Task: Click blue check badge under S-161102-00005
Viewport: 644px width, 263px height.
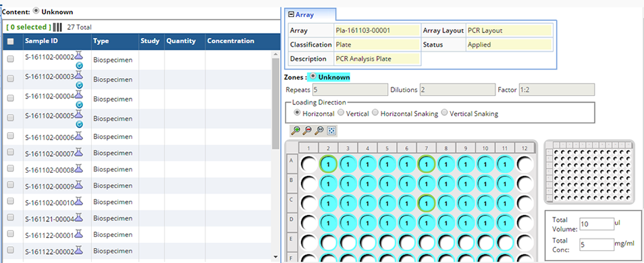Action: coord(80,124)
